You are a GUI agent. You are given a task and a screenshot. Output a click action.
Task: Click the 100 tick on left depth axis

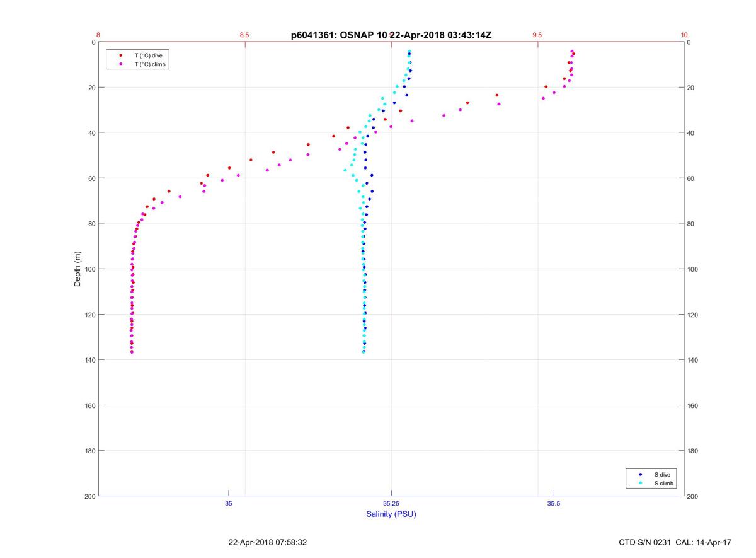coord(90,269)
